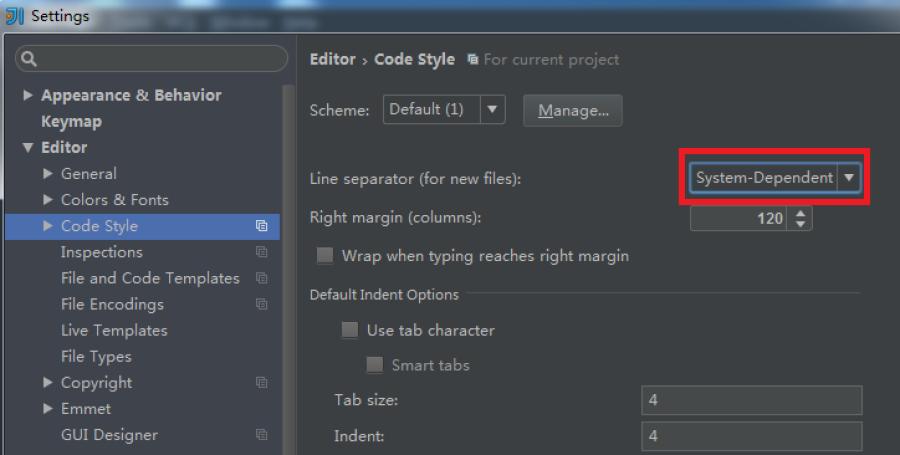Image resolution: width=900 pixels, height=455 pixels.
Task: Increase right margin with up stepper arrow
Action: pyautogui.click(x=801, y=213)
